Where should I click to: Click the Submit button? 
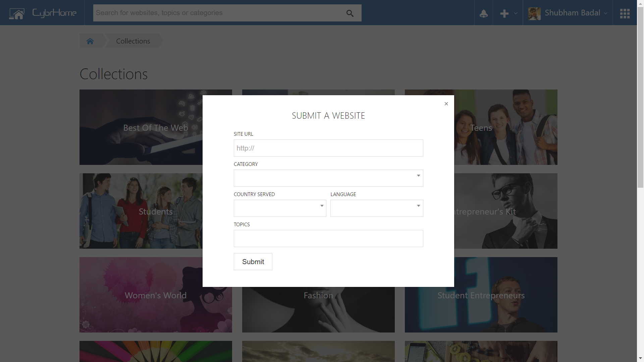point(253,261)
